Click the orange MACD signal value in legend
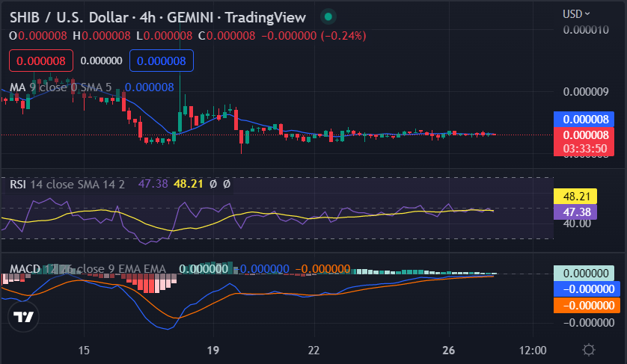Image resolution: width=627 pixels, height=364 pixels. tap(322, 269)
